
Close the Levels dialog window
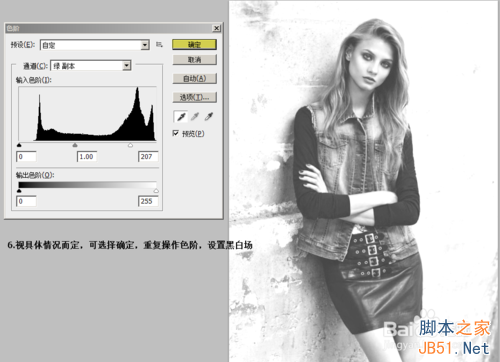point(217,28)
